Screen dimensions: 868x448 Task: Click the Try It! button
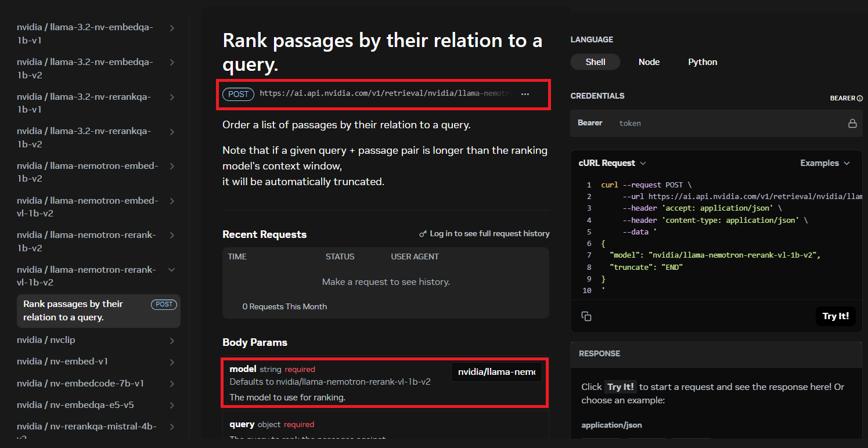coord(835,316)
